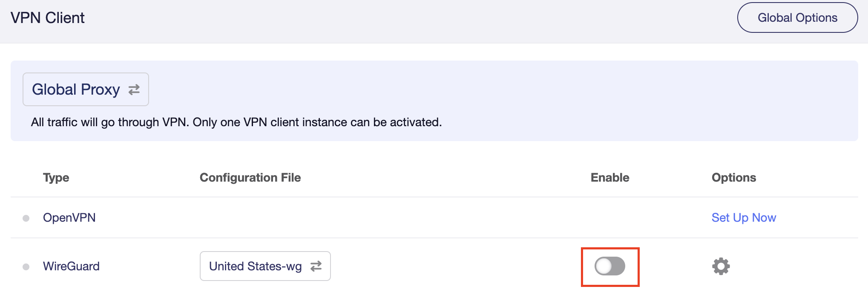This screenshot has width=868, height=301.
Task: Open WireGuard options gear icon
Action: pos(721,266)
